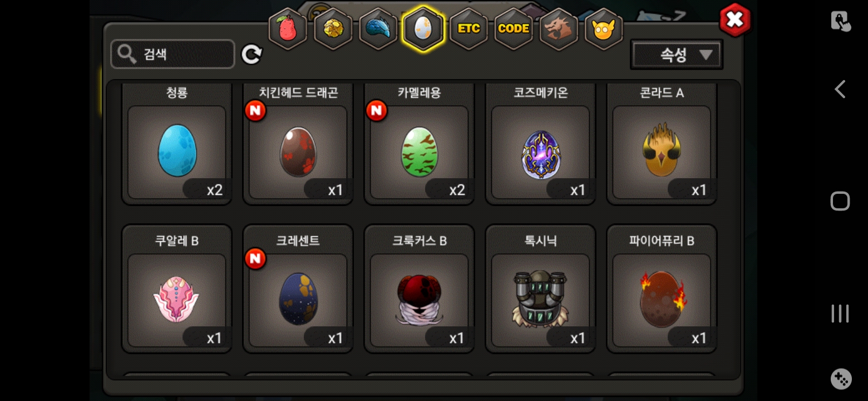Select the 크레센트 starry night egg

pos(298,288)
